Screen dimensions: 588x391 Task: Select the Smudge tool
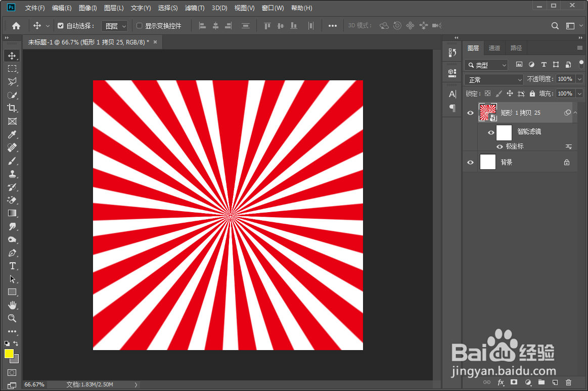pyautogui.click(x=12, y=226)
